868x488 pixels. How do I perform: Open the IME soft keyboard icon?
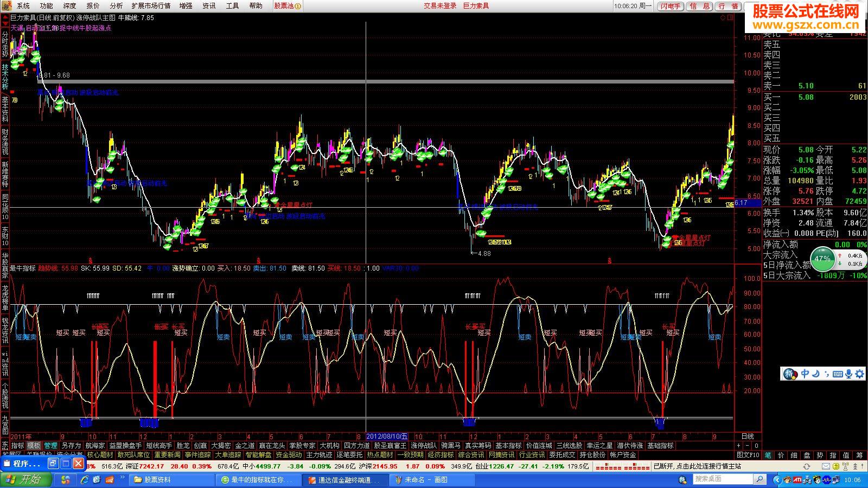(838, 374)
